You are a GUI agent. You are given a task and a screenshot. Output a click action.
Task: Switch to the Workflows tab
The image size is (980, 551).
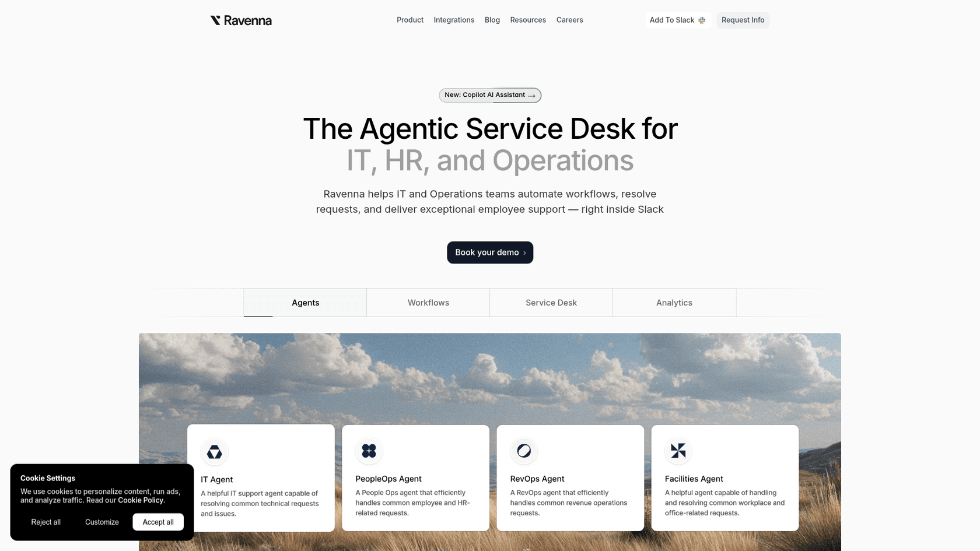point(428,303)
